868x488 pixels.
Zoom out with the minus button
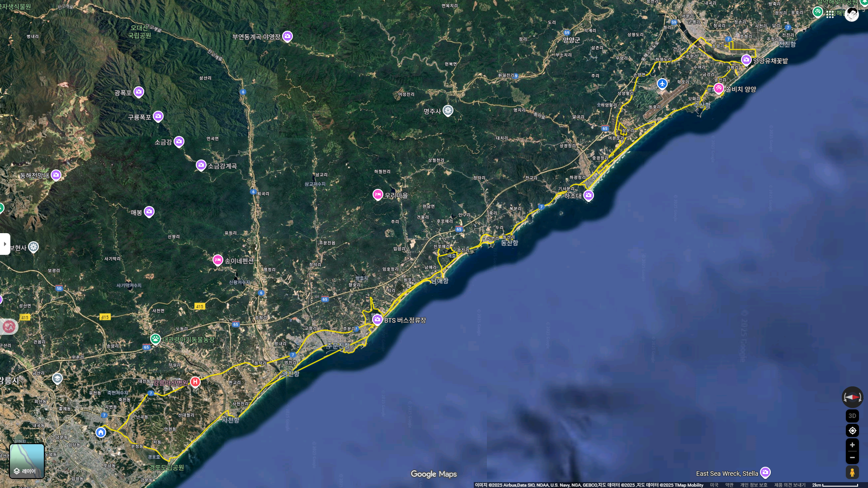point(852,458)
